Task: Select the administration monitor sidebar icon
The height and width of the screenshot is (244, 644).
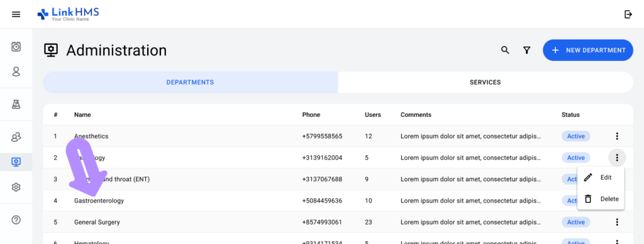Action: click(x=16, y=162)
